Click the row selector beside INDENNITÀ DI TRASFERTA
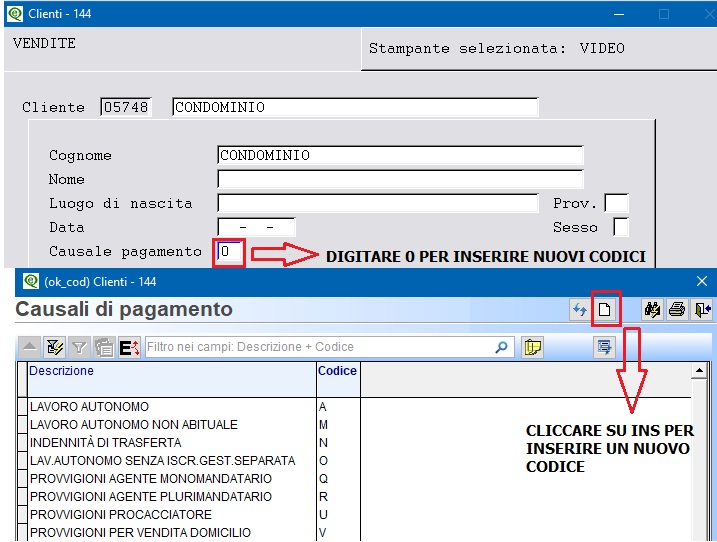The width and height of the screenshot is (717, 542). 22,443
